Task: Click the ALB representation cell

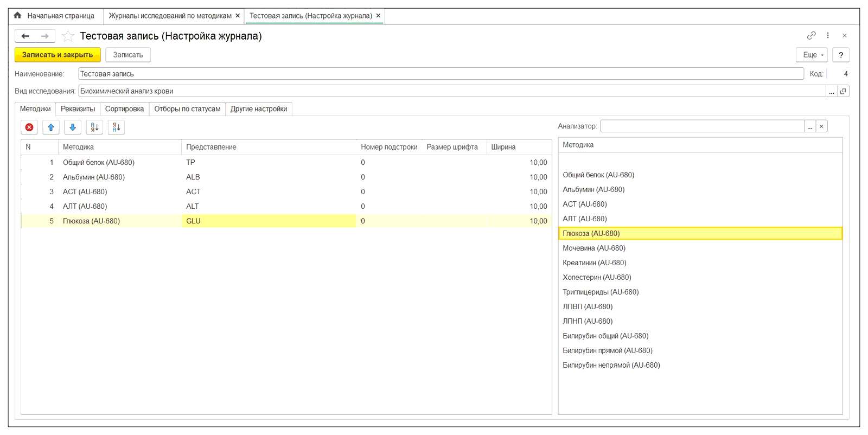Action: pyautogui.click(x=269, y=177)
